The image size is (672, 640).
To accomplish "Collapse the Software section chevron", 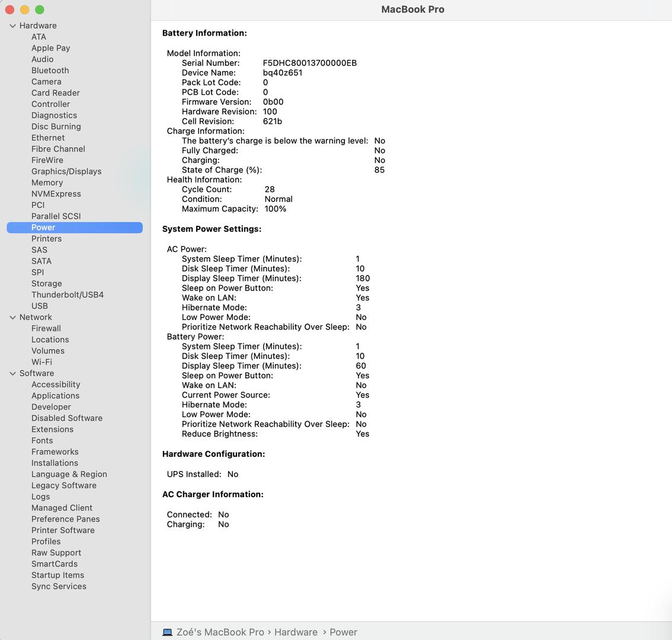I will (x=12, y=373).
